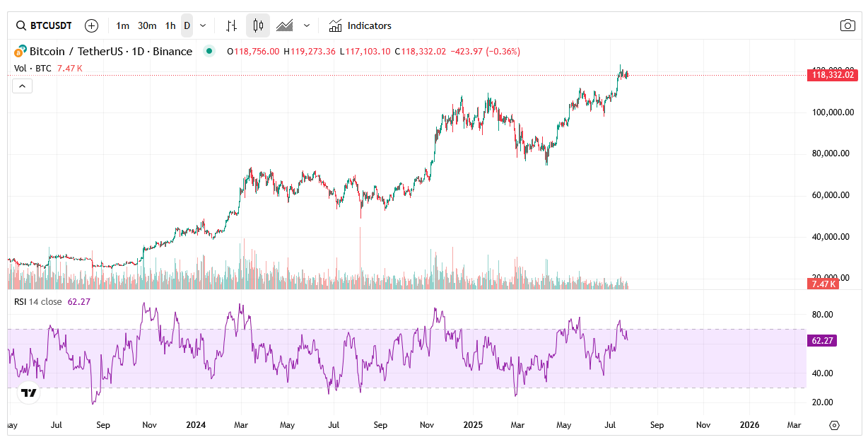Click the O118,756.00 open value

click(x=253, y=52)
